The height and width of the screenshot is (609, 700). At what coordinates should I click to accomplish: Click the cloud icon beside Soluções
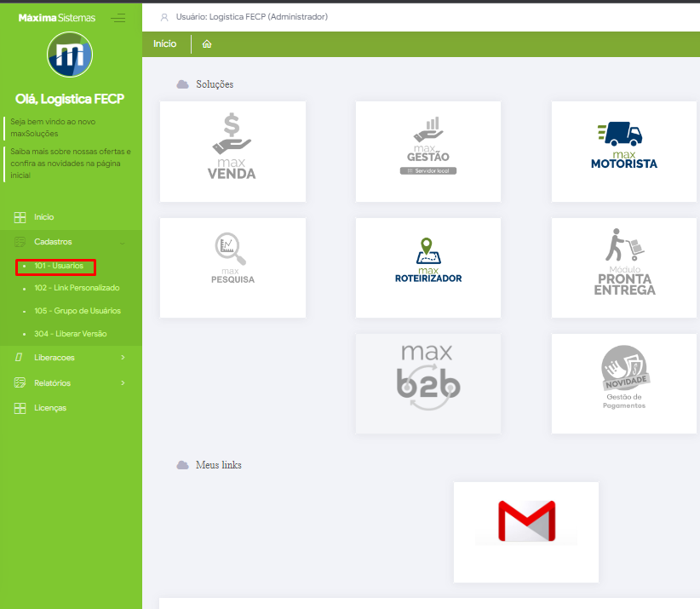tap(182, 84)
